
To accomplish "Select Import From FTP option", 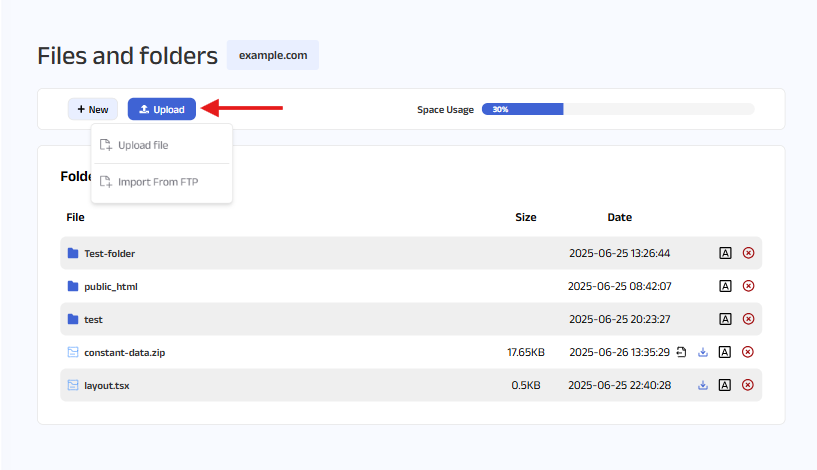I will [156, 182].
